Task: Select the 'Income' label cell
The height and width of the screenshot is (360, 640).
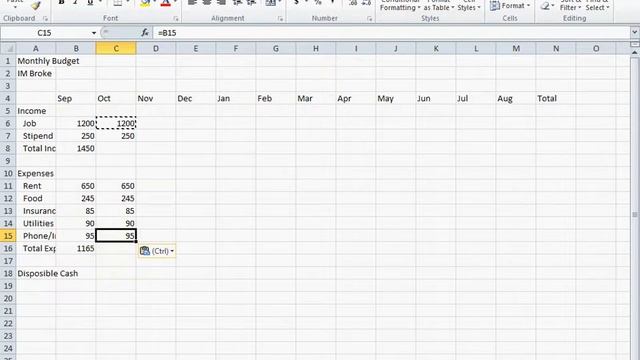Action: [x=36, y=111]
